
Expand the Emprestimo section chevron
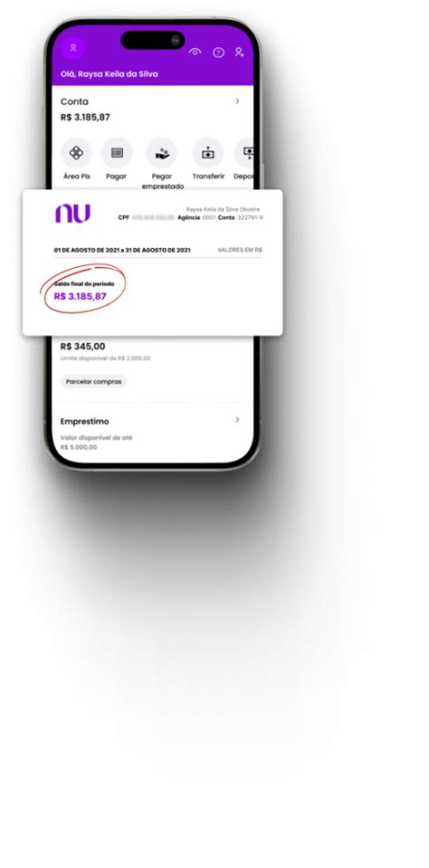coord(237,420)
